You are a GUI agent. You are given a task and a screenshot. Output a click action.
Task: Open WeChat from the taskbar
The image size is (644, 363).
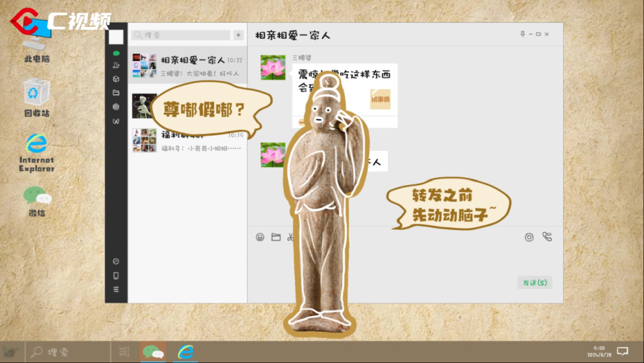[153, 352]
